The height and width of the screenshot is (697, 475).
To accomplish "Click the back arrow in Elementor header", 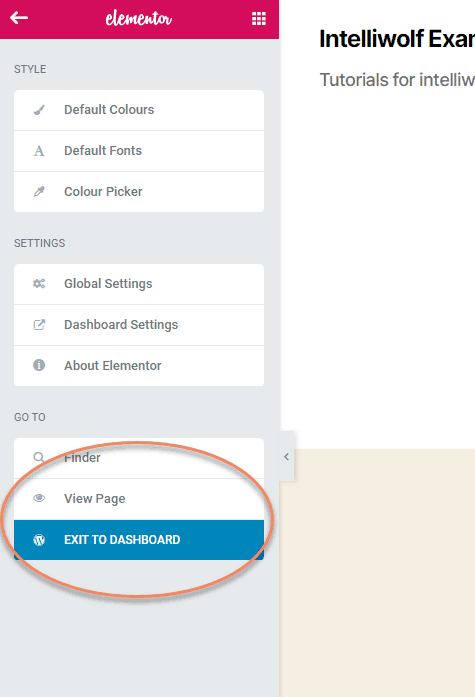I will 19,18.
